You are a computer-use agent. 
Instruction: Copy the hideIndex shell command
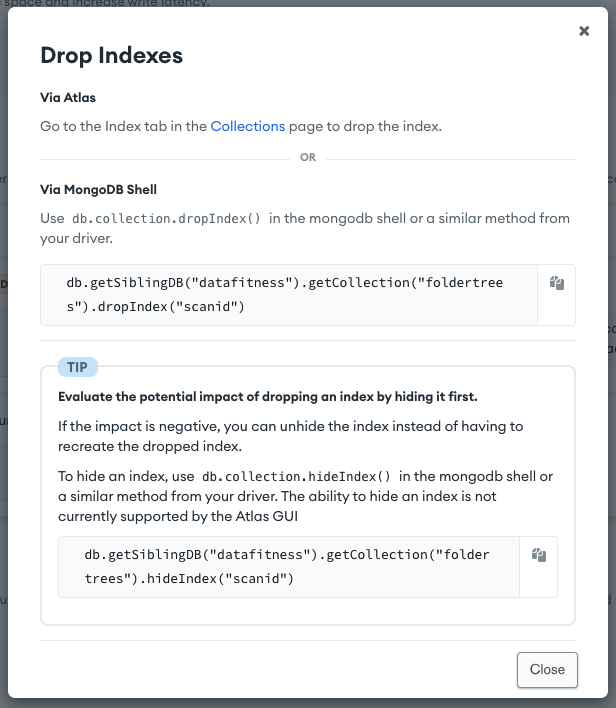(539, 555)
